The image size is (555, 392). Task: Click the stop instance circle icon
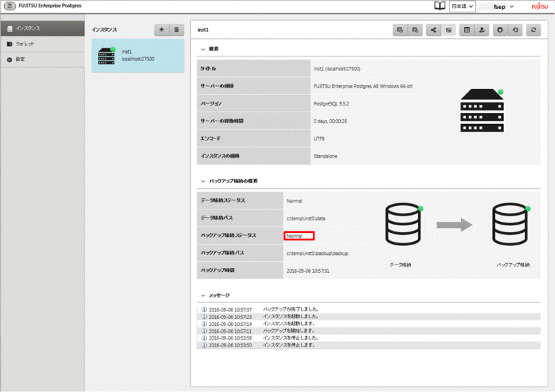(x=500, y=30)
